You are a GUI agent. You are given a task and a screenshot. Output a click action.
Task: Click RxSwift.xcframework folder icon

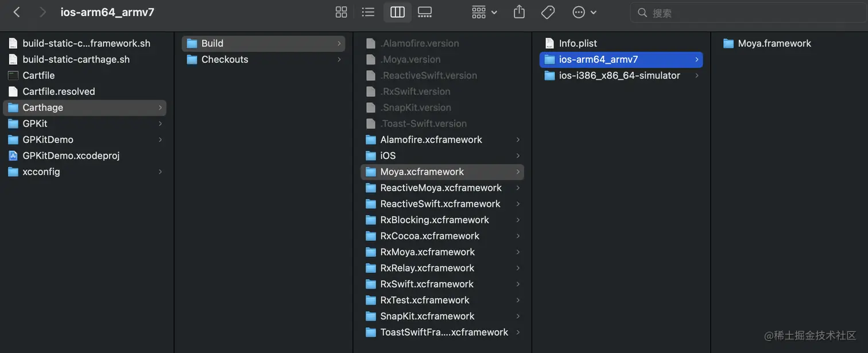pyautogui.click(x=371, y=284)
